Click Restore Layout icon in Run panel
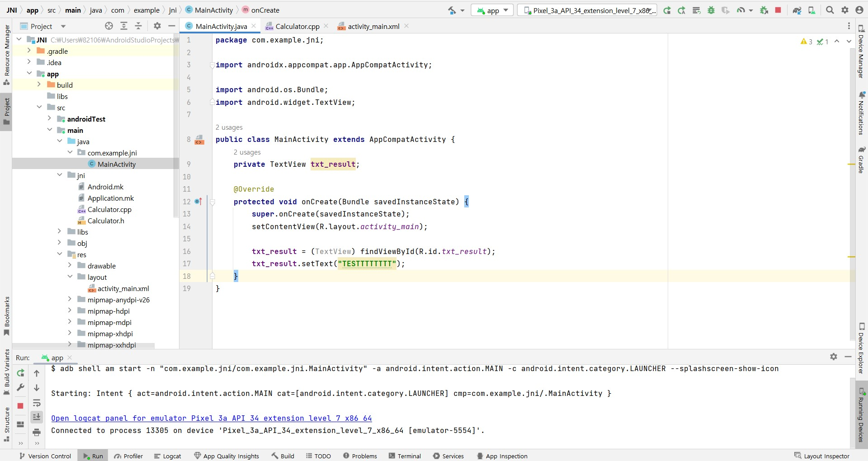The height and width of the screenshot is (461, 868). [20, 424]
